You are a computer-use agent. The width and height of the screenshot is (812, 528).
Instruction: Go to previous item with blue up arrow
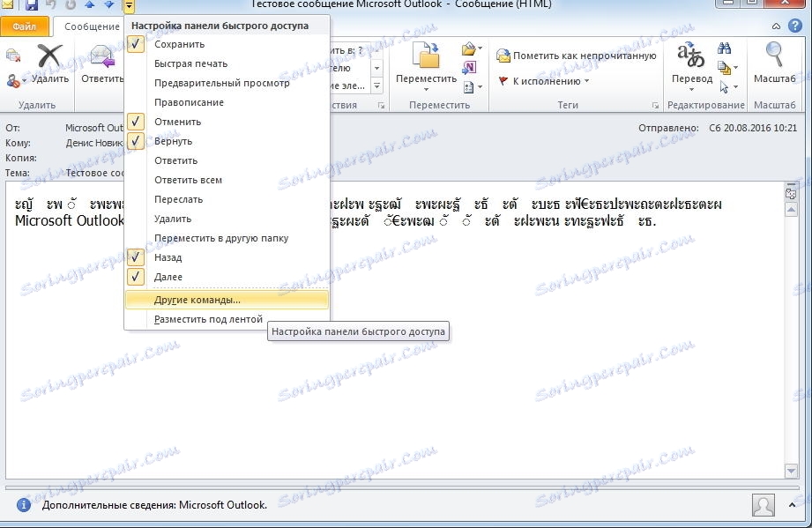tap(90, 5)
